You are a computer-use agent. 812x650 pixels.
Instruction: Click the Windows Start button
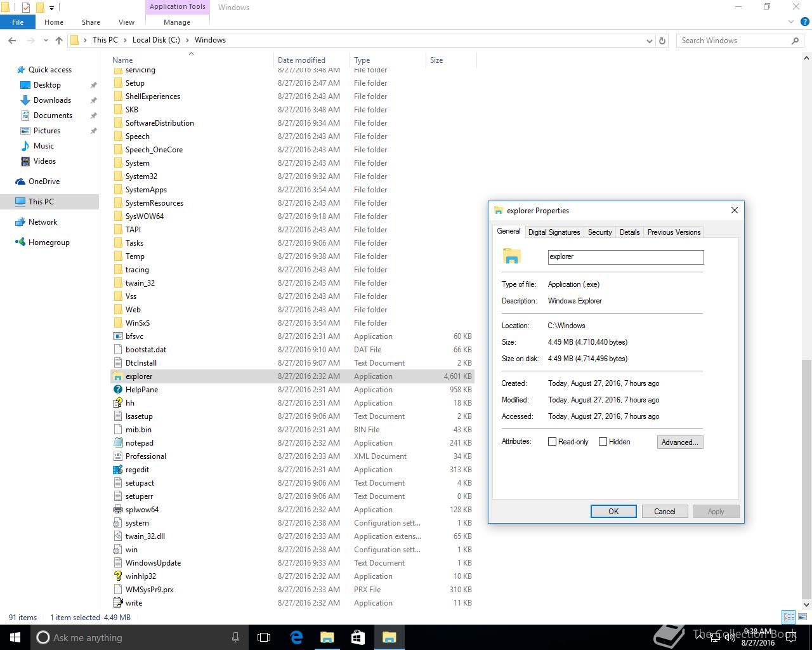pyautogui.click(x=15, y=637)
